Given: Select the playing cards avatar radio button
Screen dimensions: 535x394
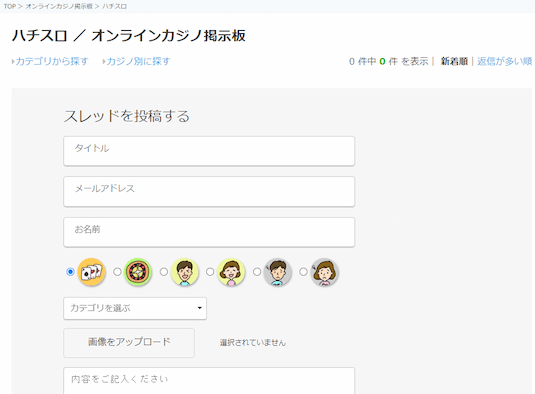Looking at the screenshot, I should pyautogui.click(x=70, y=272).
